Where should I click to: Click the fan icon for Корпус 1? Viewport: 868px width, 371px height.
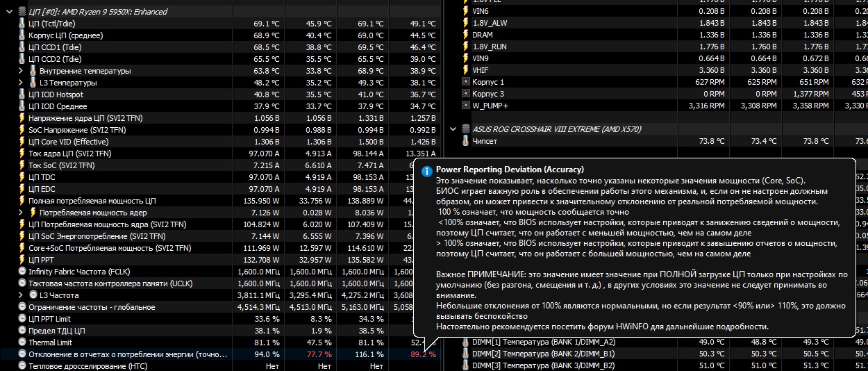(465, 82)
